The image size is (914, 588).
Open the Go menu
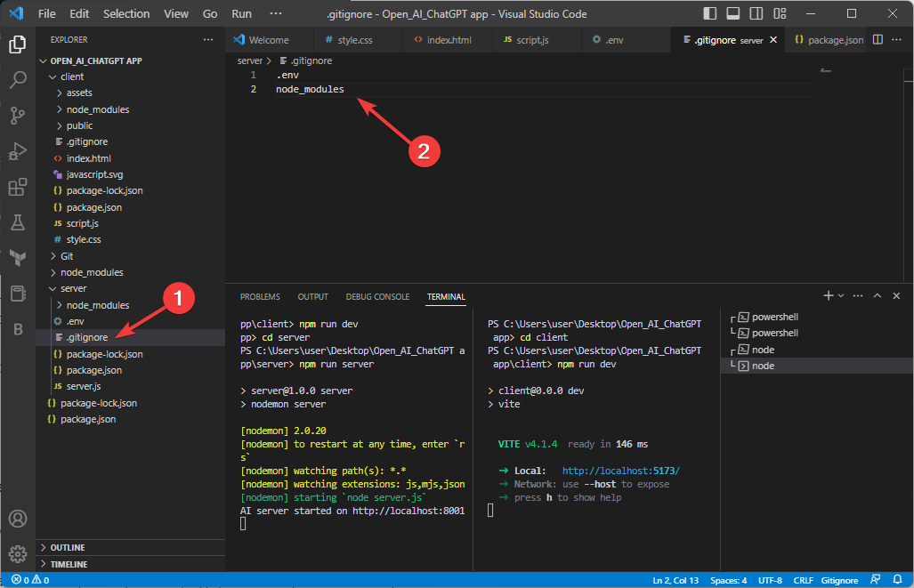coord(210,13)
